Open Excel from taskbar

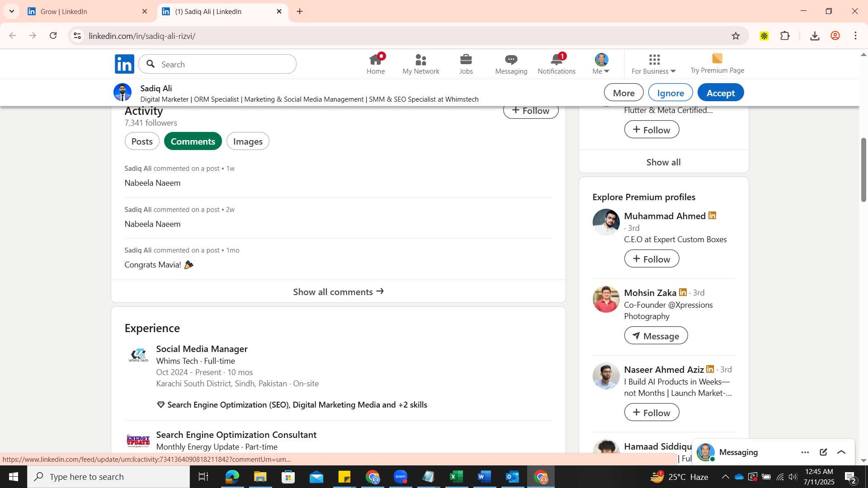click(456, 477)
